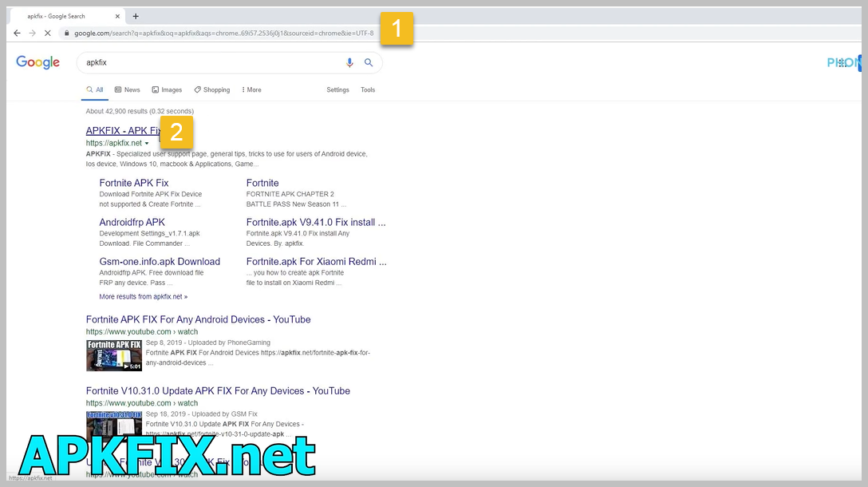Click the https://apkfix.net green URL
868x487 pixels.
(x=114, y=144)
